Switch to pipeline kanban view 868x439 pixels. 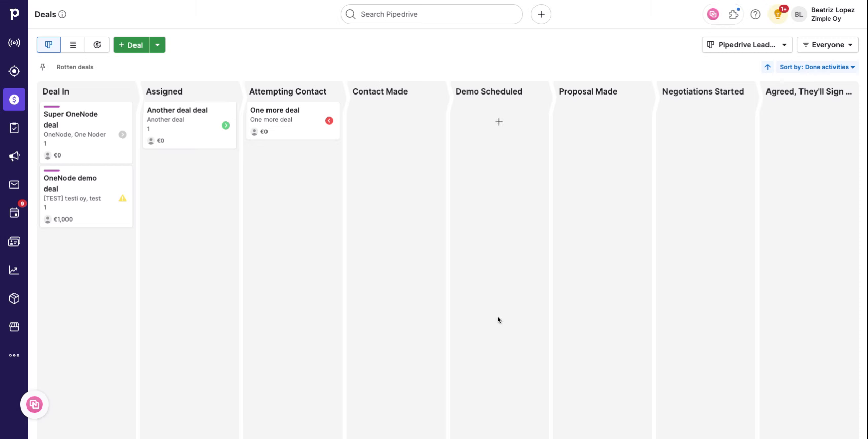tap(49, 45)
